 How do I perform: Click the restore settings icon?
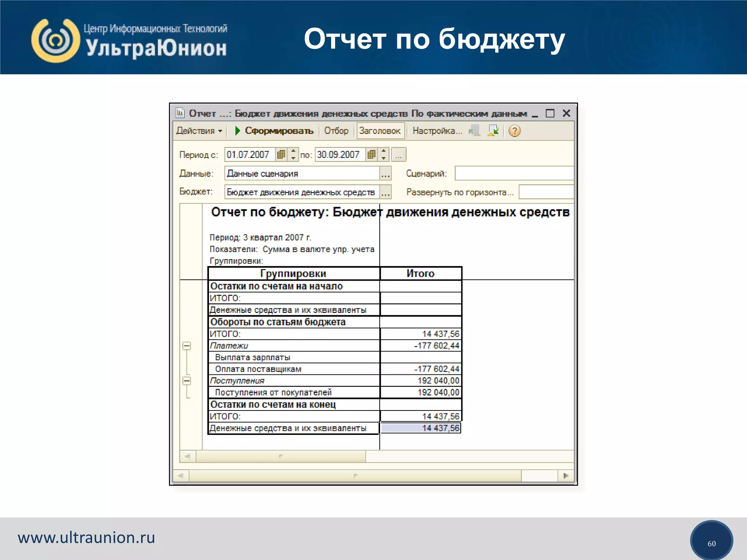[x=475, y=131]
